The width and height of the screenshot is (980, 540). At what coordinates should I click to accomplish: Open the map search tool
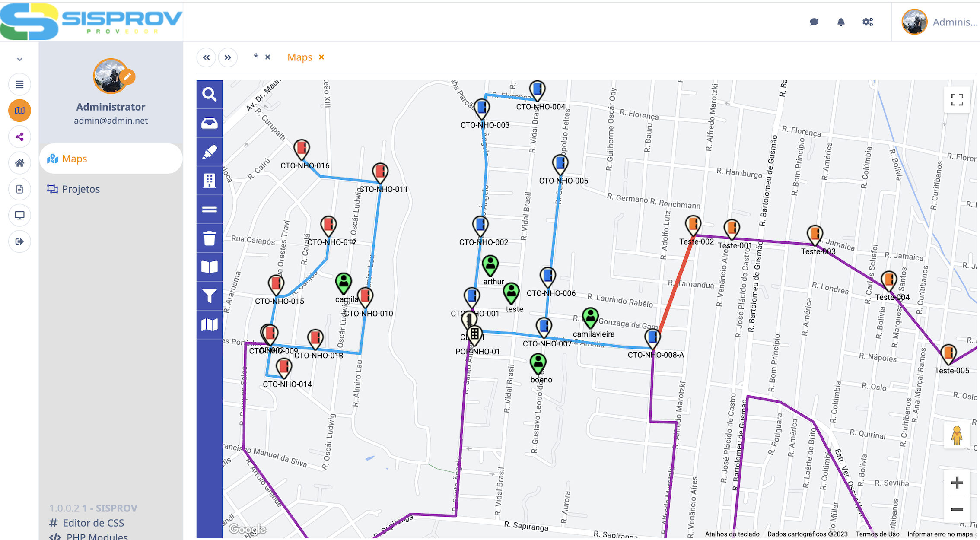[210, 94]
